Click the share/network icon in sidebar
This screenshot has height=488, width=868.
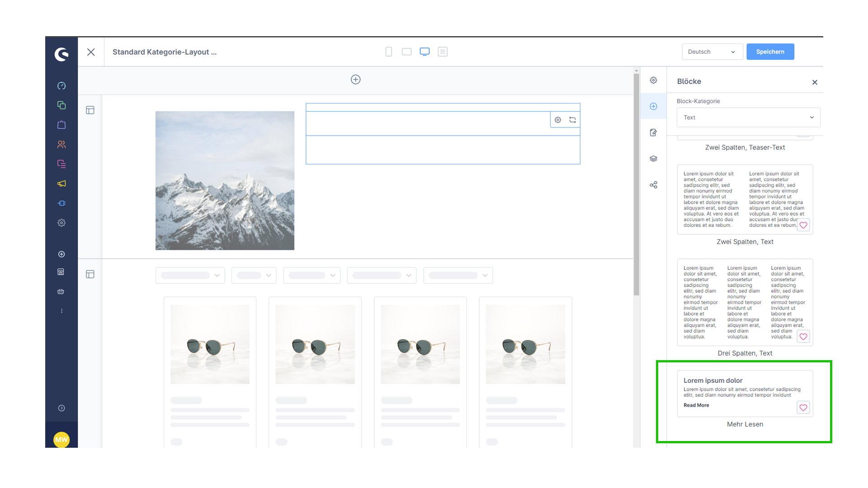pos(654,185)
